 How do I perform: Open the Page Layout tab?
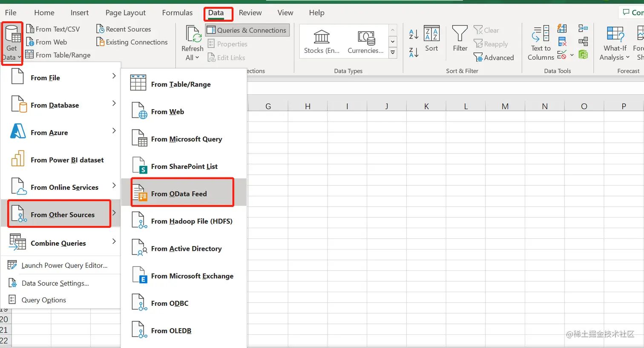126,13
